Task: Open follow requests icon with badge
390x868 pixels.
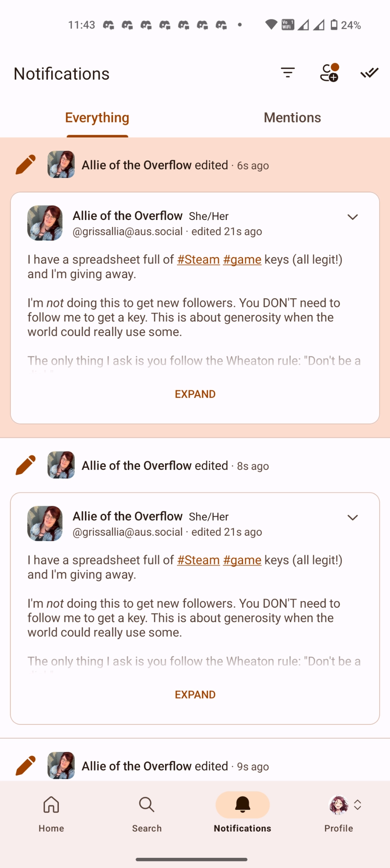Action: [329, 73]
